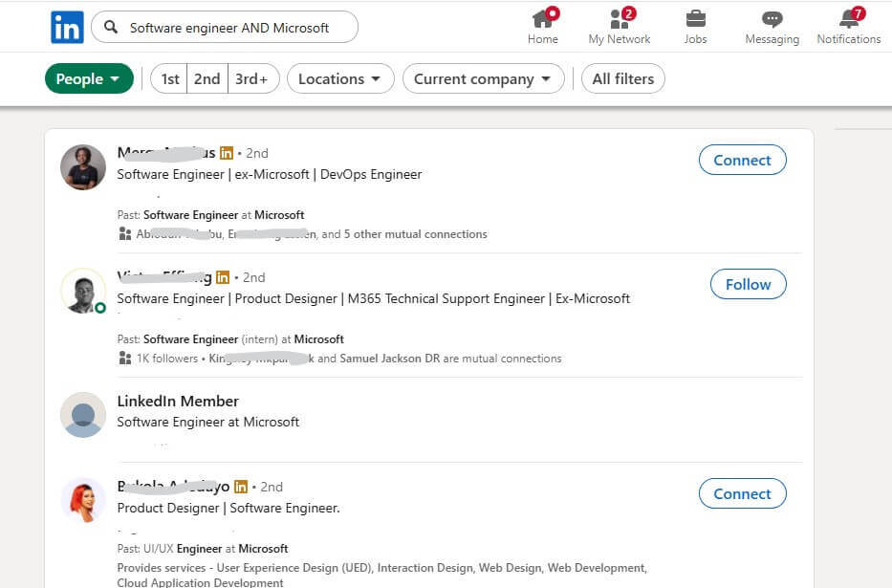Image resolution: width=892 pixels, height=588 pixels.
Task: Click 'Past: UI/UX Engineer at Microsoft' text
Action: click(203, 549)
